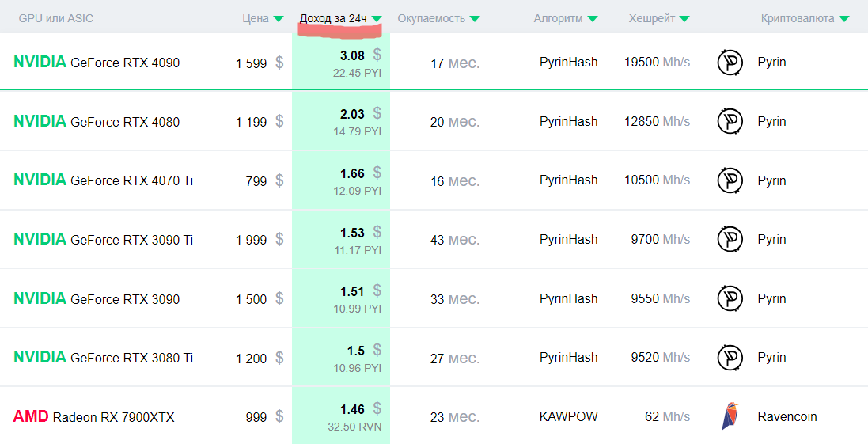
Task: Open NVIDIA GeForce RTX 4070 Ti link
Action: tap(103, 180)
